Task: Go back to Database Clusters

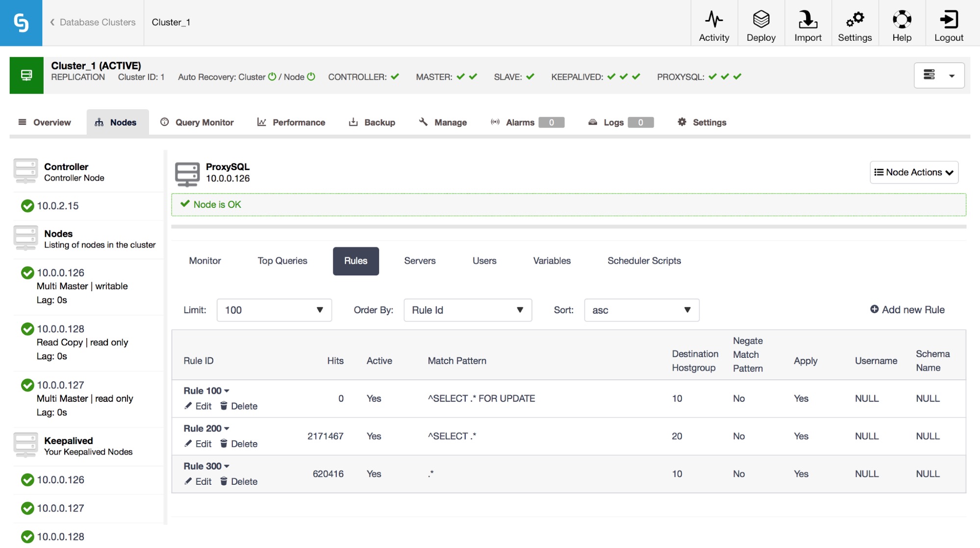Action: [x=93, y=22]
